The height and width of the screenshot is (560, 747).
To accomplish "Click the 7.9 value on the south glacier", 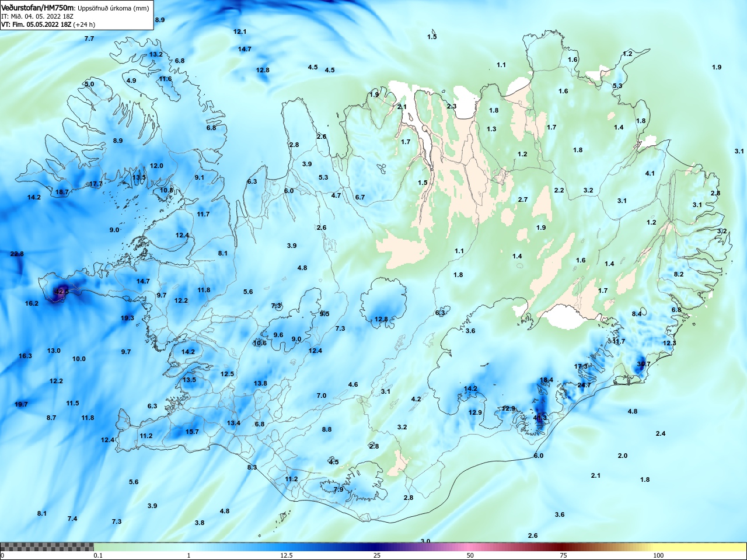I will pos(338,489).
